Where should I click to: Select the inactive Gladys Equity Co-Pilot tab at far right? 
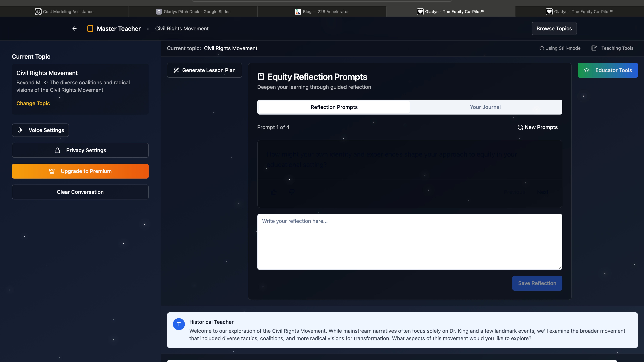click(x=579, y=11)
